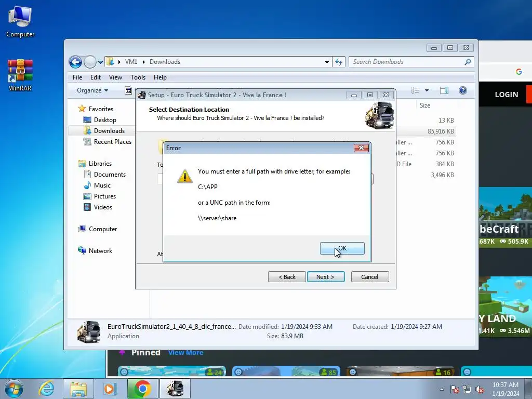Go back in Explorer navigation
The image size is (532, 399).
[75, 62]
